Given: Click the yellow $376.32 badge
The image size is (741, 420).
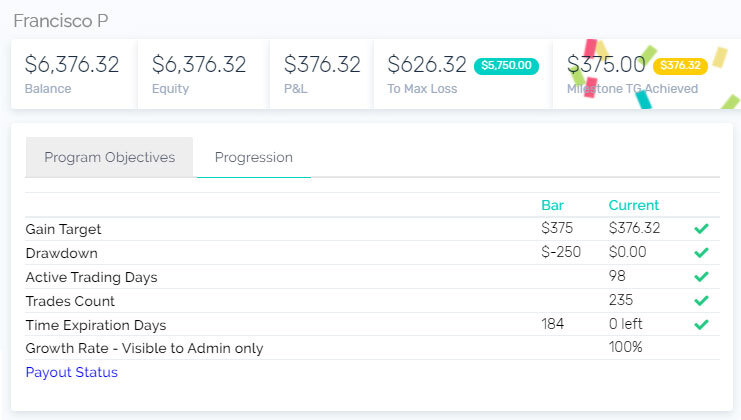Looking at the screenshot, I should [680, 66].
